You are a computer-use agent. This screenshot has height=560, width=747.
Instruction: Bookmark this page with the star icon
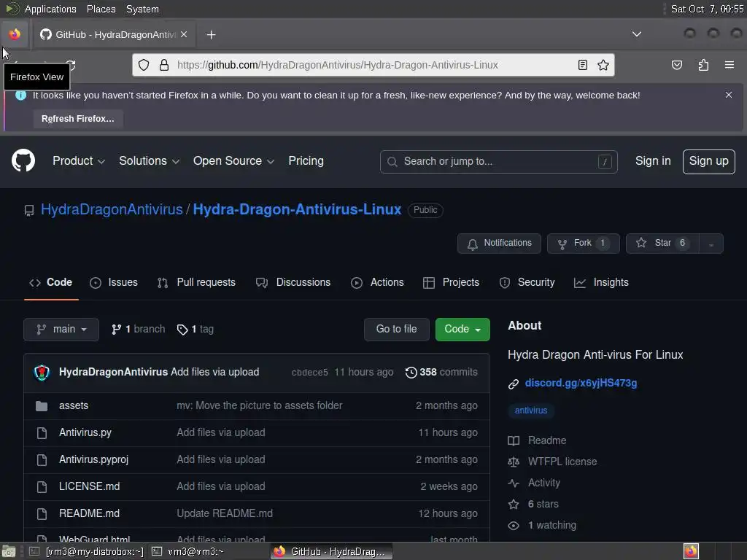(x=603, y=65)
